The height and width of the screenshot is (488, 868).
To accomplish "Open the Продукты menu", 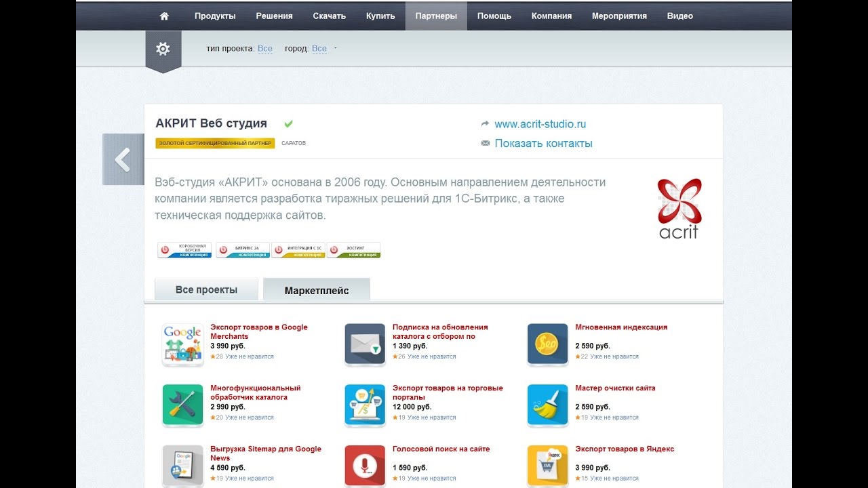I will tap(215, 16).
